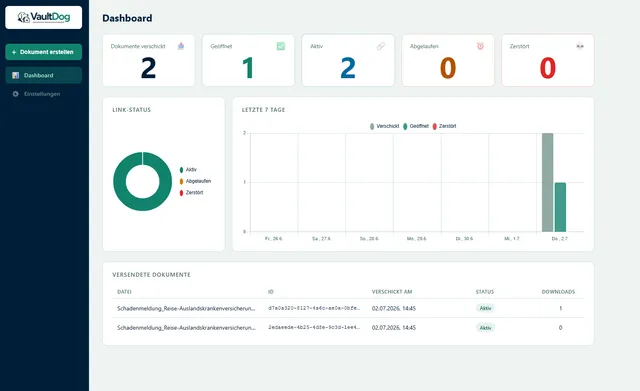Click the VERSENDETE DOKUMENTE section title
The image size is (640, 391).
click(151, 275)
